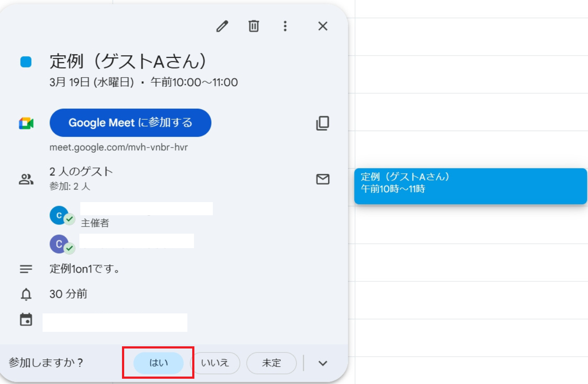The height and width of the screenshot is (384, 588).
Task: Open the three-dot options menu
Action: [x=285, y=26]
